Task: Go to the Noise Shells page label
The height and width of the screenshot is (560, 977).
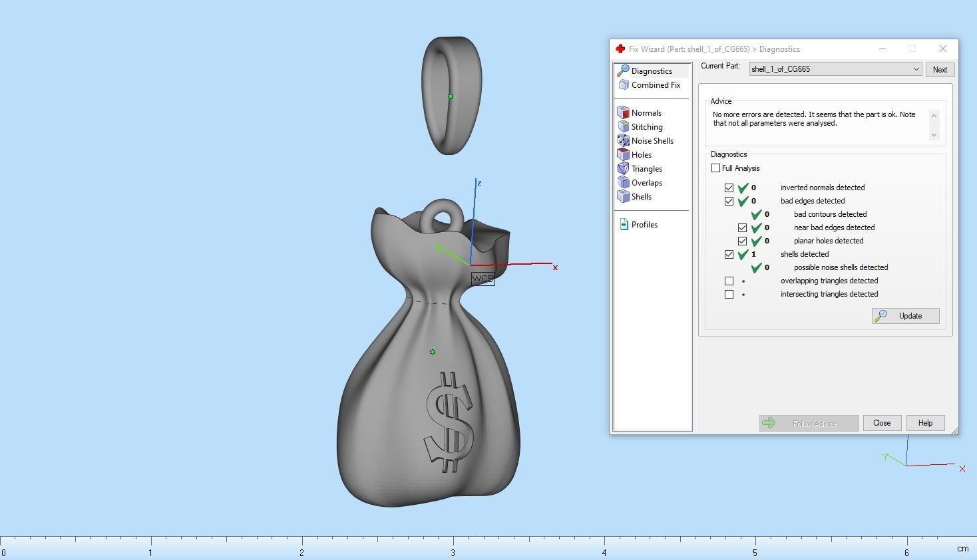Action: point(652,141)
